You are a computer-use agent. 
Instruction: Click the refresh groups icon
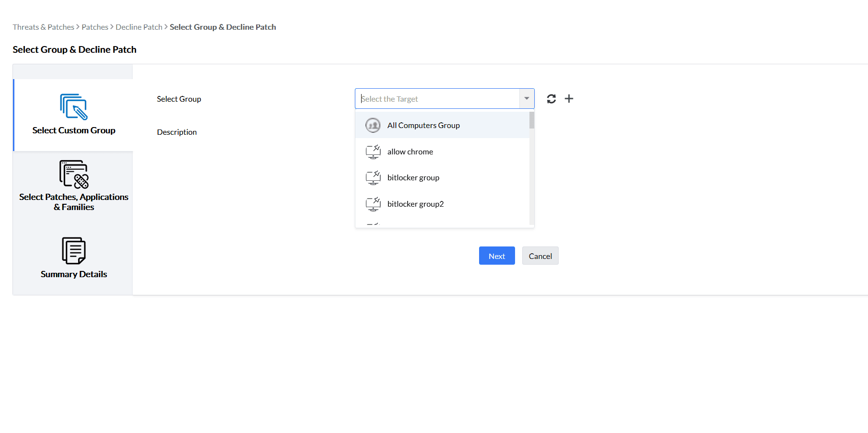pyautogui.click(x=551, y=99)
